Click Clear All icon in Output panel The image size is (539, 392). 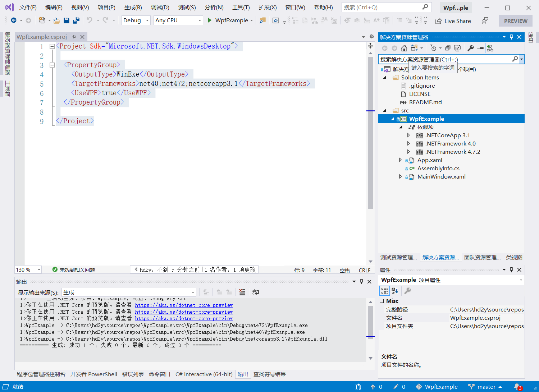click(242, 292)
